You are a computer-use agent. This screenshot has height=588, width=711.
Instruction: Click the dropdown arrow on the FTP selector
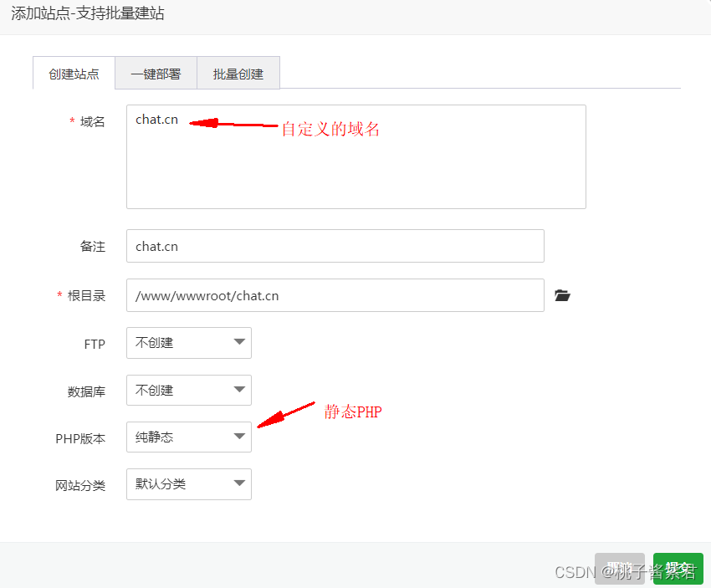pyautogui.click(x=238, y=343)
